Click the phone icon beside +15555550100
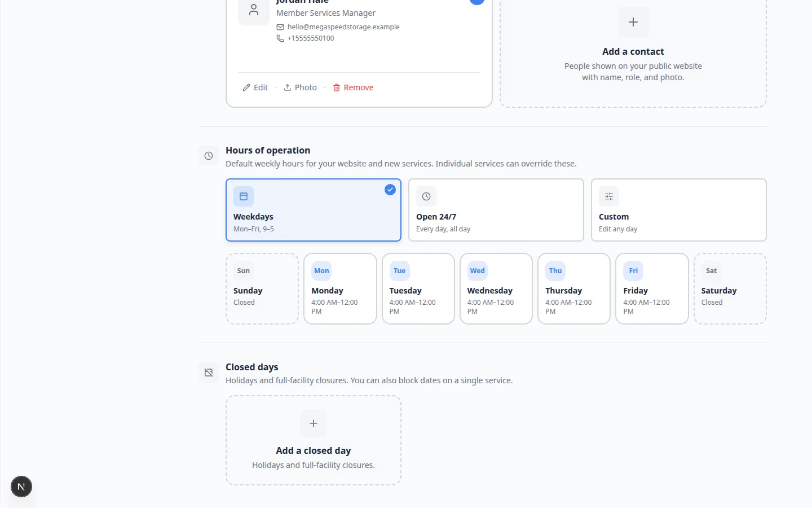The width and height of the screenshot is (812, 508). 280,38
